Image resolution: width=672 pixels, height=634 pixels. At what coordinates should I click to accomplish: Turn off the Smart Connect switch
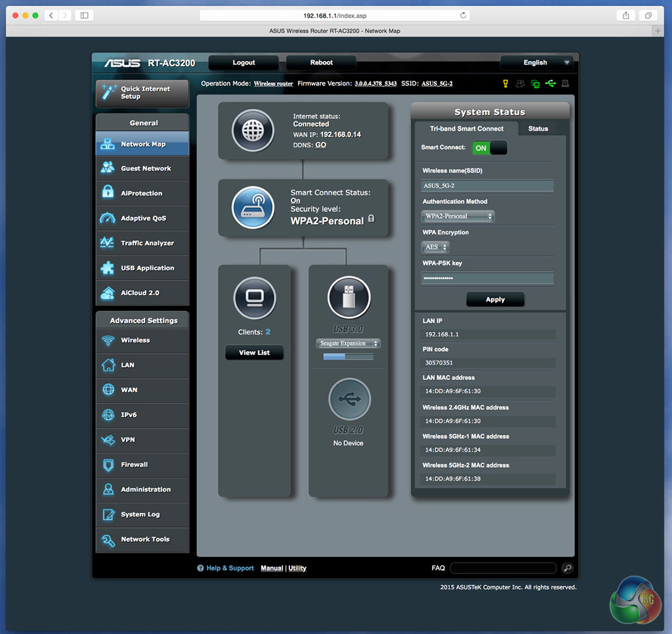(490, 148)
